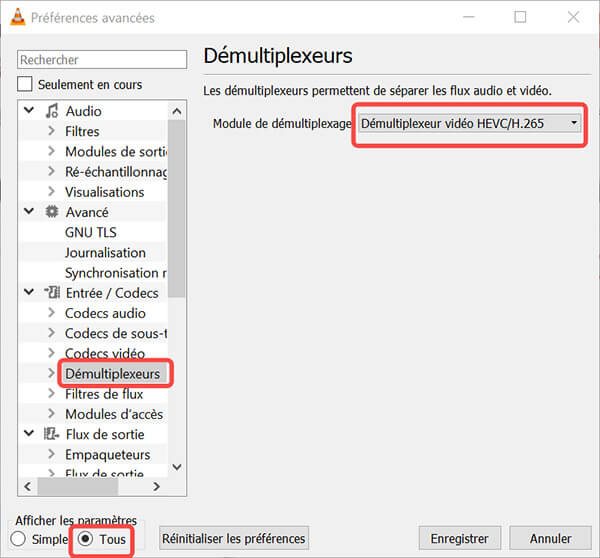The width and height of the screenshot is (600, 558).
Task: Open GNU TLS settings
Action: [x=91, y=232]
